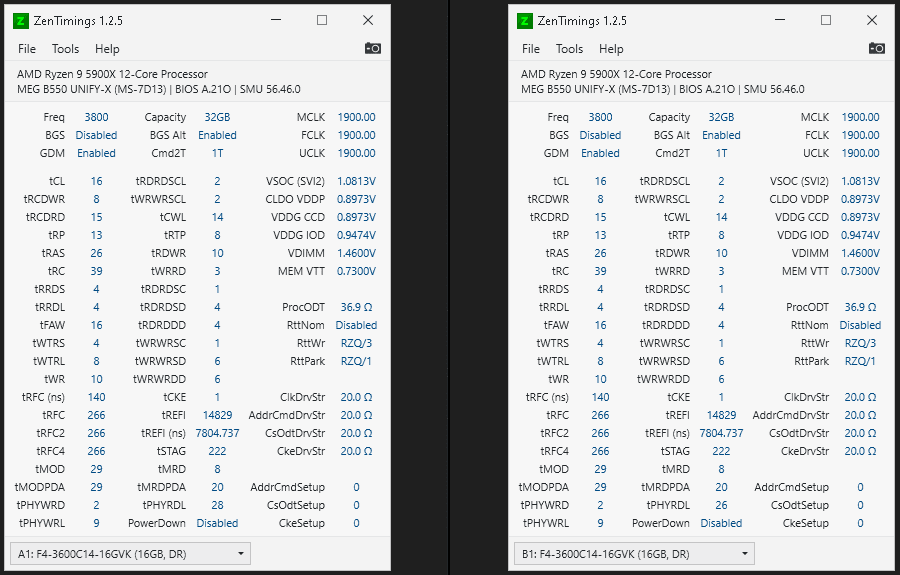Click GDM Enabled value in left window
Viewport: 900px width, 575px height.
point(96,153)
